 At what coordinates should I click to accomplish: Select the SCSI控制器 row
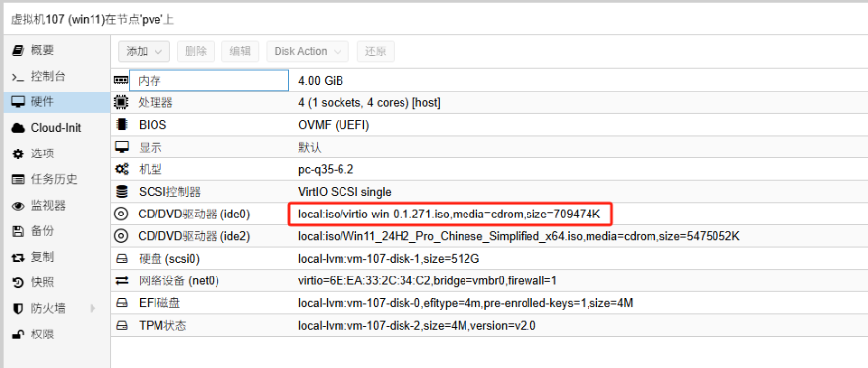click(x=489, y=192)
